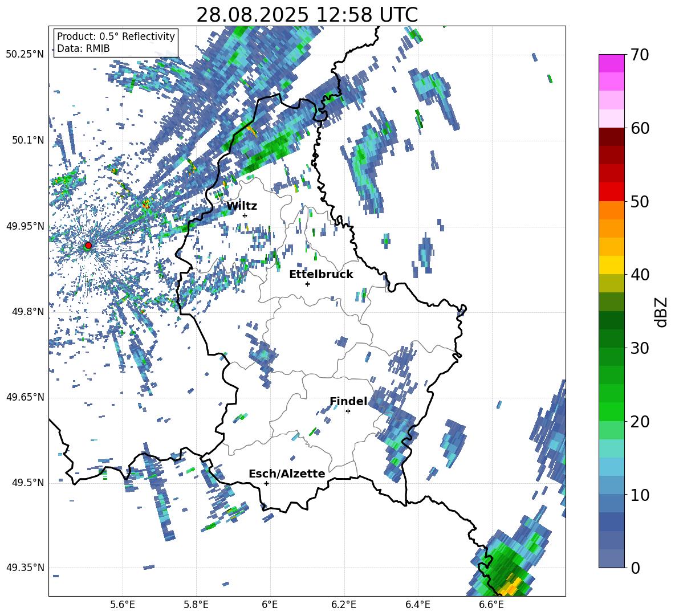Screen dimensions: 675x616
Task: Click the 20 colorbar tick label
Action: click(x=640, y=422)
